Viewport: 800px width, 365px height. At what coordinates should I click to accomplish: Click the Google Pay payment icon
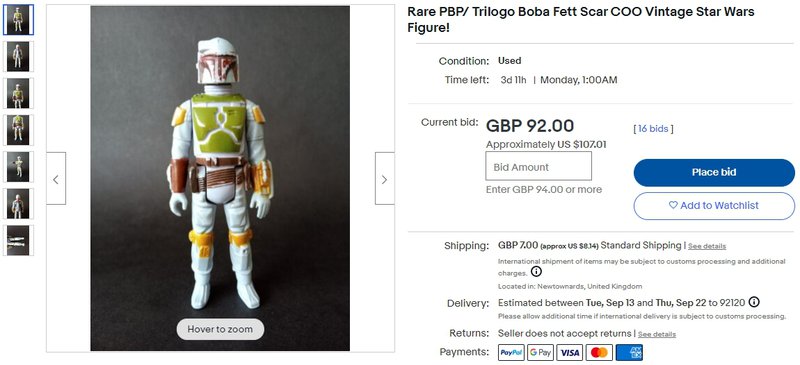pos(540,352)
